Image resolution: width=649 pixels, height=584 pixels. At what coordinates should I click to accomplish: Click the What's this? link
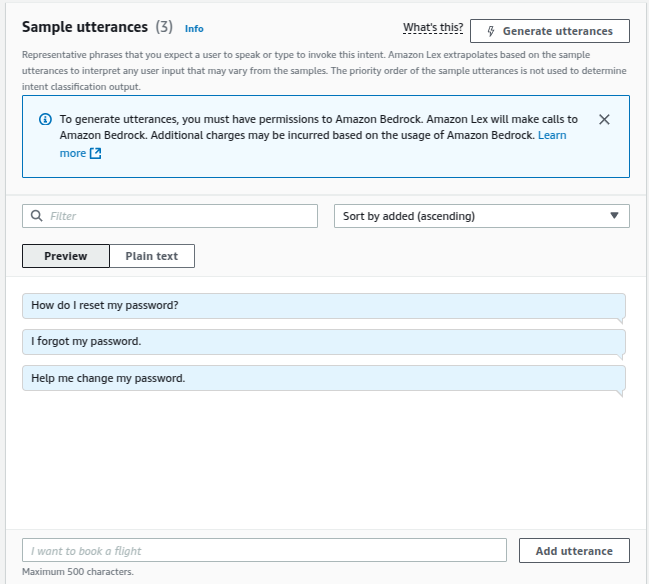433,28
